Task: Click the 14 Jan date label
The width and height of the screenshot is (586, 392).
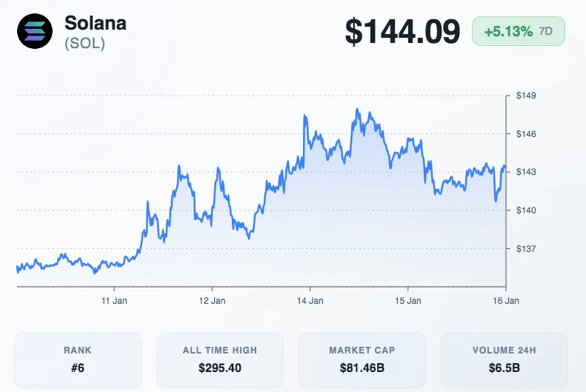Action: click(x=310, y=301)
